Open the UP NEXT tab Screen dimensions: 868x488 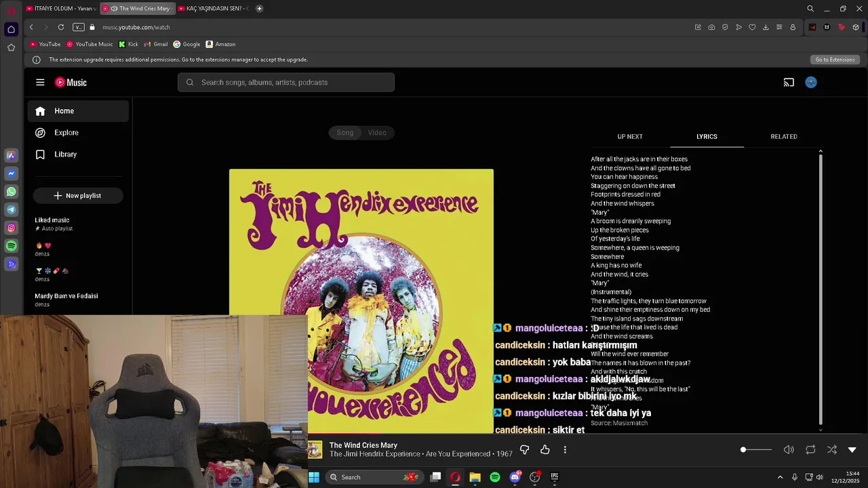[630, 136]
